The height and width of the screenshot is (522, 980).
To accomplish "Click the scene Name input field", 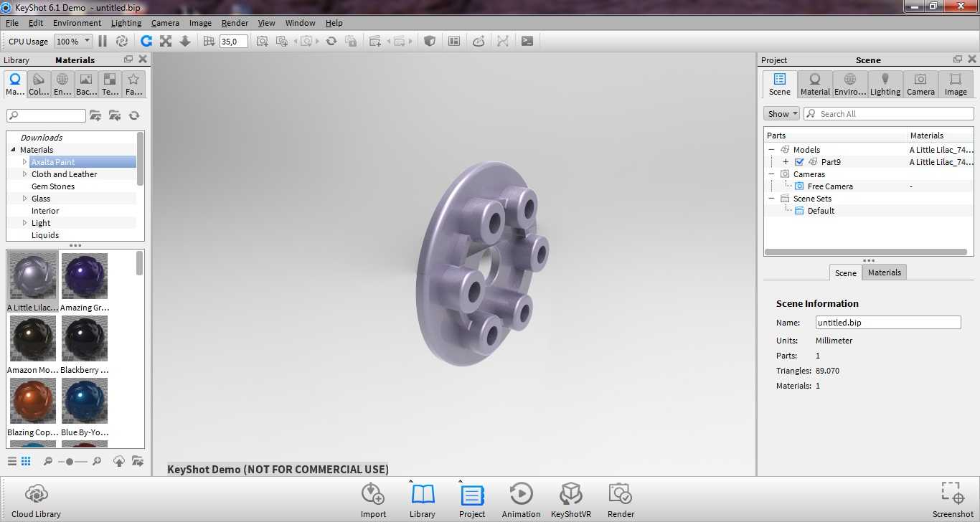I will tap(888, 323).
